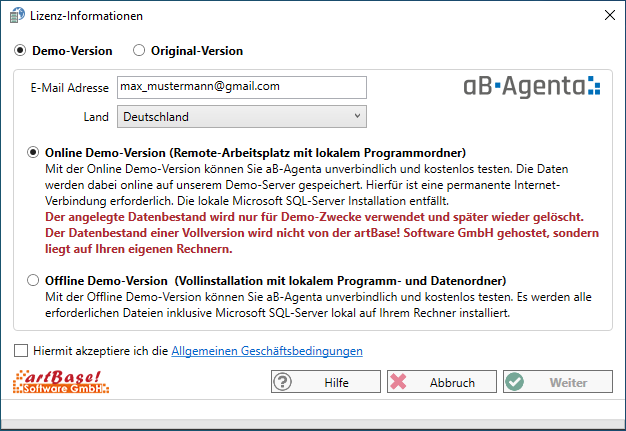This screenshot has width=626, height=431.
Task: Click the 'E-Mail Adresse' label
Action: (69, 88)
